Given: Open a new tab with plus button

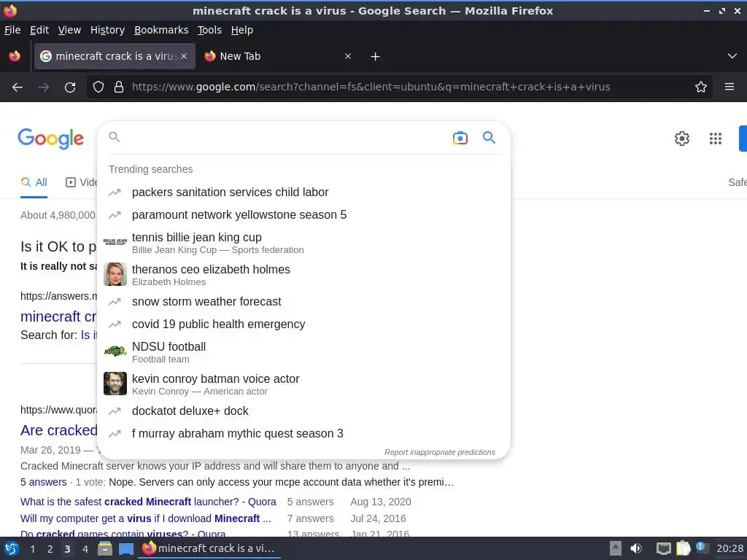Looking at the screenshot, I should 376,57.
